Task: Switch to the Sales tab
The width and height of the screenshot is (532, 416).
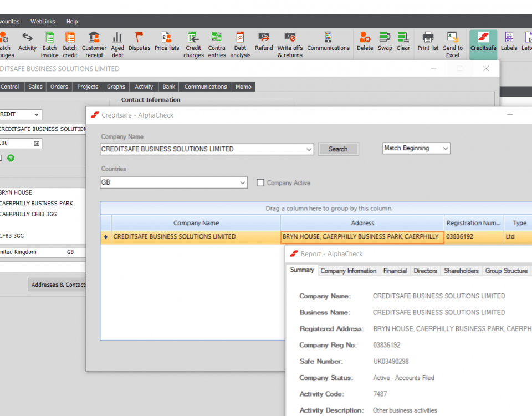Action: click(x=35, y=87)
